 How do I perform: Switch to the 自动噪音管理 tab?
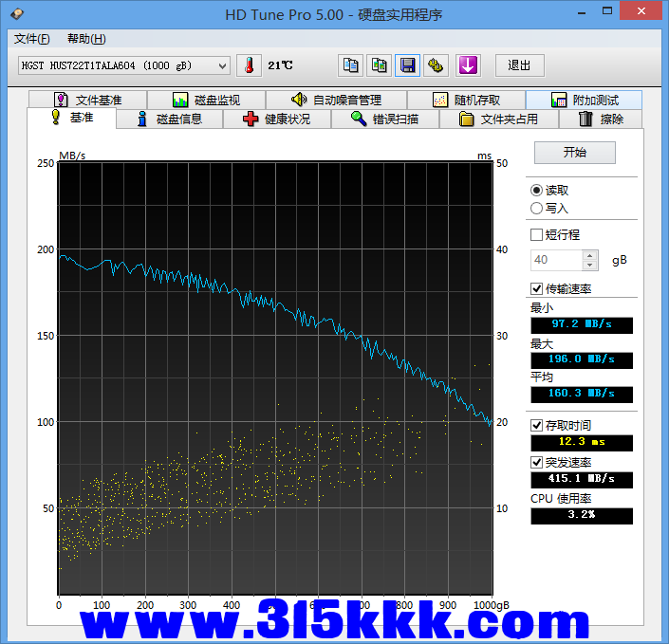(336, 100)
